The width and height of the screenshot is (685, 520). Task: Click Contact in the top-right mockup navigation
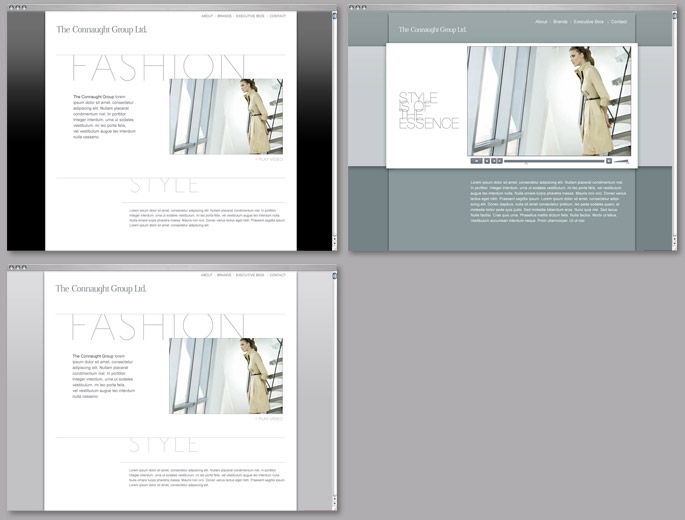[619, 21]
